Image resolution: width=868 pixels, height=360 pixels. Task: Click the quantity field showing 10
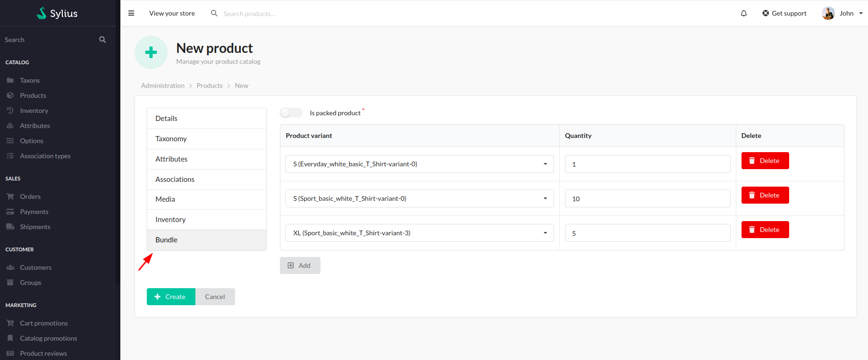[x=647, y=199]
